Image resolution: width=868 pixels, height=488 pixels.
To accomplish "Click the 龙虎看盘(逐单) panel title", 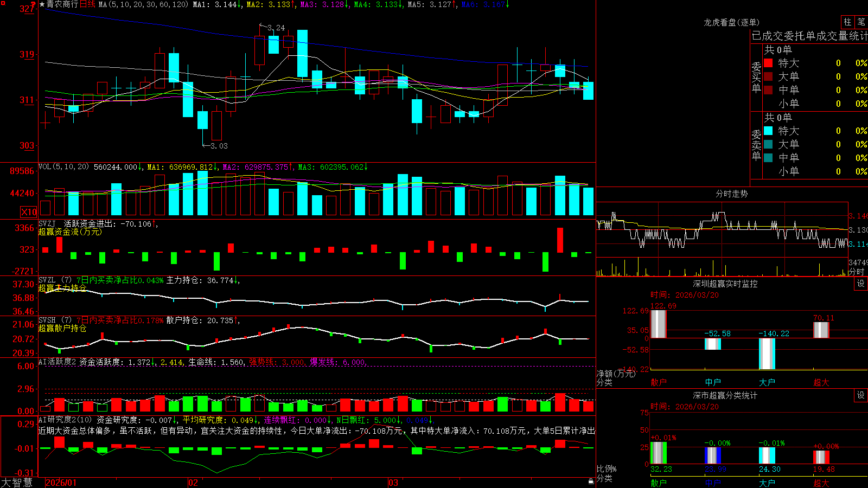I will (731, 22).
